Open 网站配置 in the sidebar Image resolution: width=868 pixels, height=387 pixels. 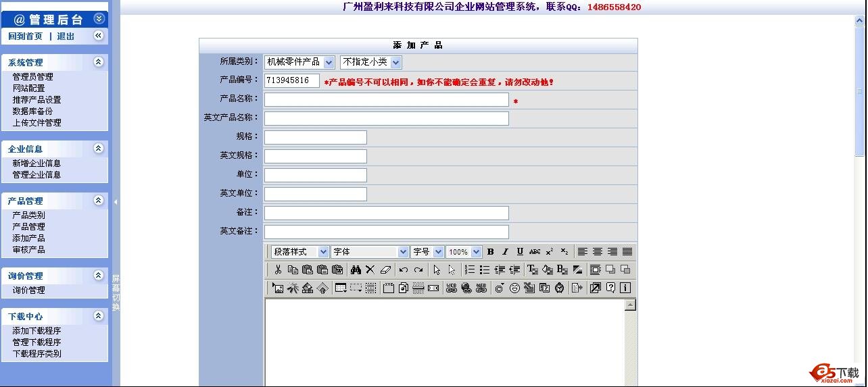pos(28,88)
